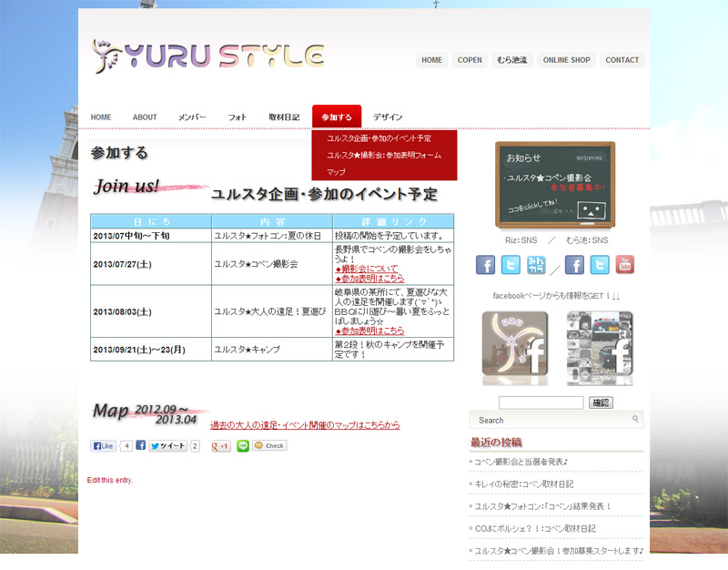The width and height of the screenshot is (728, 570).
Task: Open Riz's Facebook icon under Riz:SNS
Action: click(486, 265)
